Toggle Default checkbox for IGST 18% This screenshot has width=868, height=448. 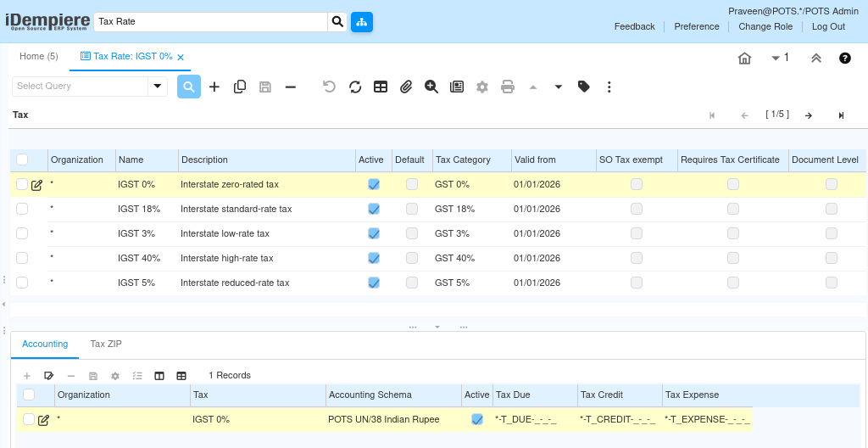412,209
